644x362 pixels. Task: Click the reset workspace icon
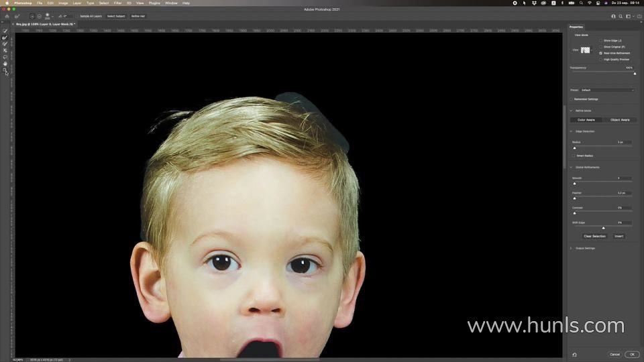click(x=575, y=355)
